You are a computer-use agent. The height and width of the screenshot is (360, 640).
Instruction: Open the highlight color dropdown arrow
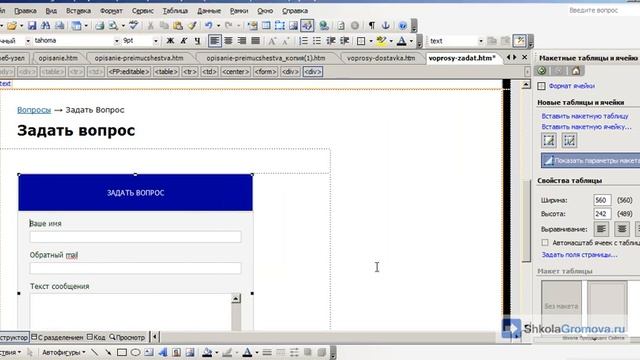coord(391,41)
